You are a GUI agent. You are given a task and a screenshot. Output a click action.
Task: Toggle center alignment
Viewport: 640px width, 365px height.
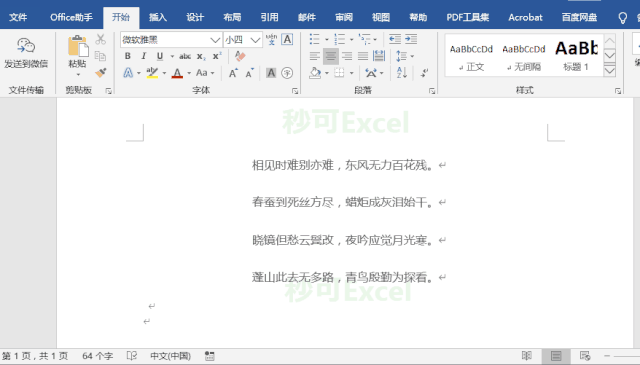click(x=331, y=56)
